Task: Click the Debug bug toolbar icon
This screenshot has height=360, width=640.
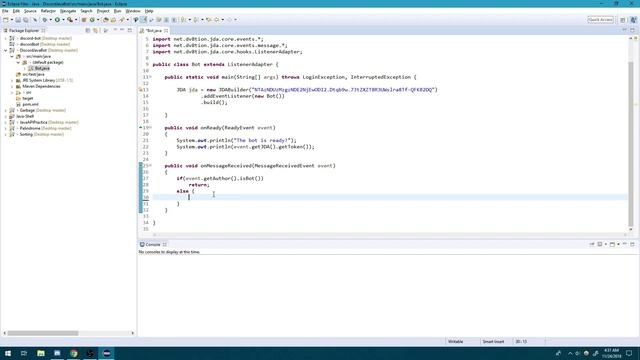Action: click(x=45, y=20)
